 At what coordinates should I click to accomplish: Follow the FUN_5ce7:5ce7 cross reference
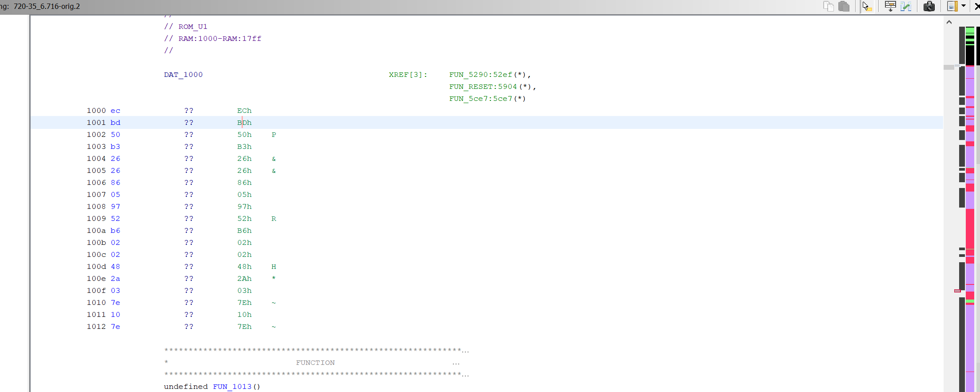[x=480, y=99]
